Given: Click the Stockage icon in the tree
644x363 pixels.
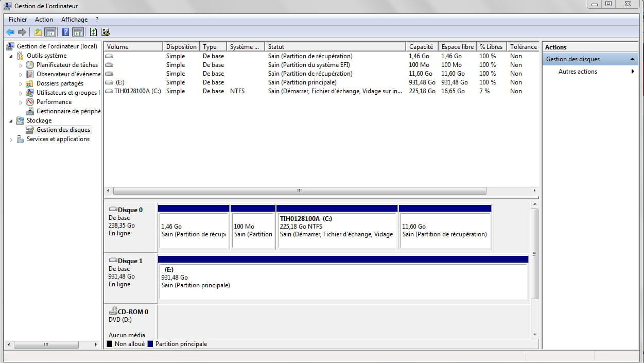Looking at the screenshot, I should (20, 120).
